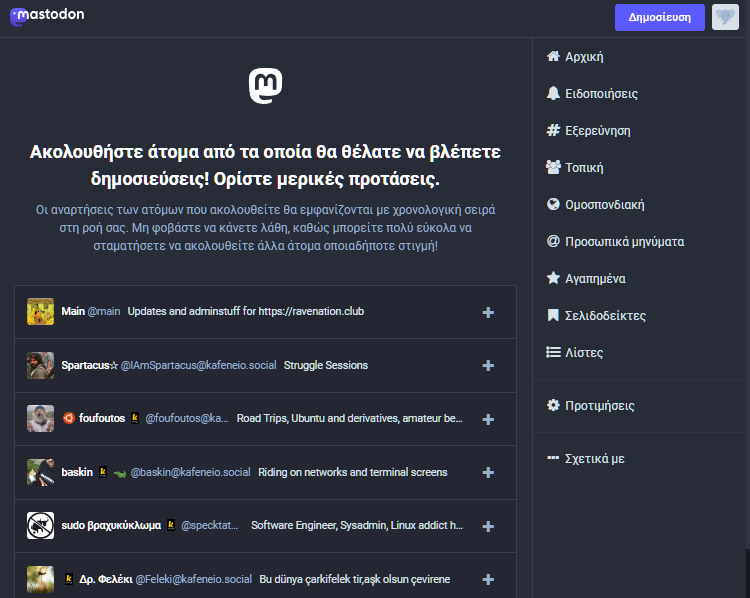The image size is (750, 598).
Task: Follow the Main @main account with plus
Action: [488, 312]
